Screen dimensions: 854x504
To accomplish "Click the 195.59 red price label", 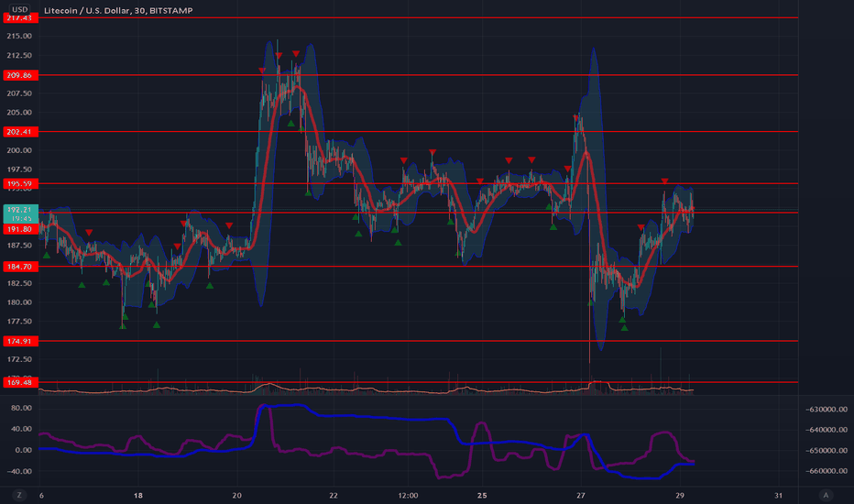I will pos(21,183).
